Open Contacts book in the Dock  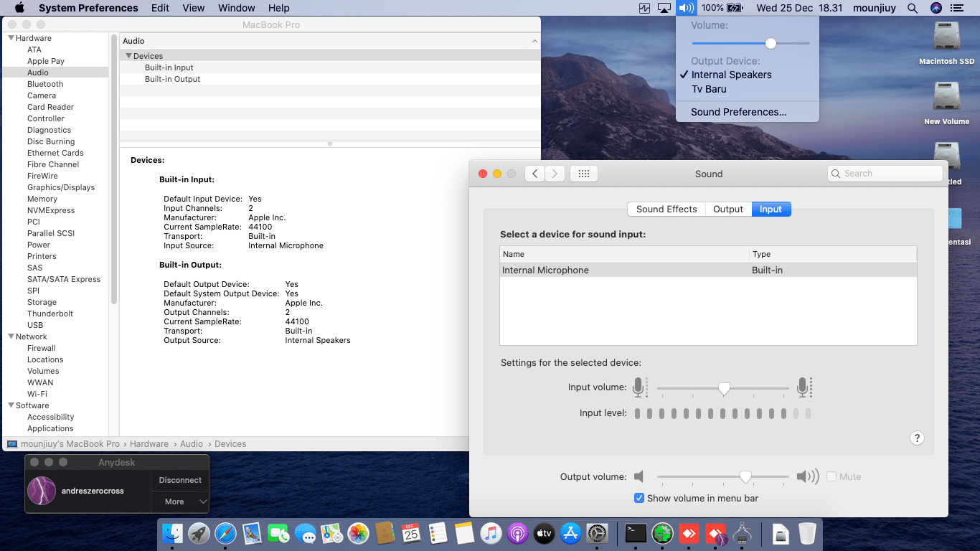coord(385,533)
